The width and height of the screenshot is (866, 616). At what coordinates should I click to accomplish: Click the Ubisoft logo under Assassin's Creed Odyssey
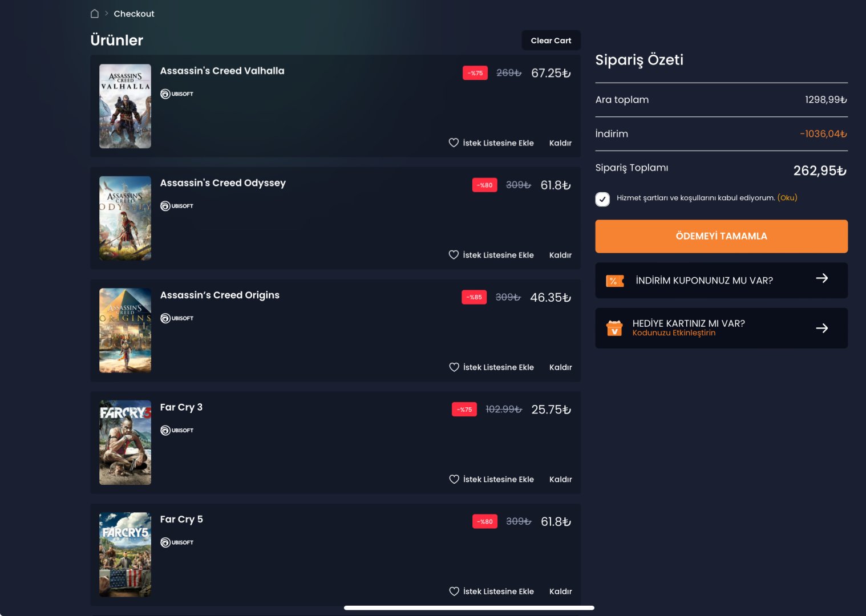coord(177,206)
